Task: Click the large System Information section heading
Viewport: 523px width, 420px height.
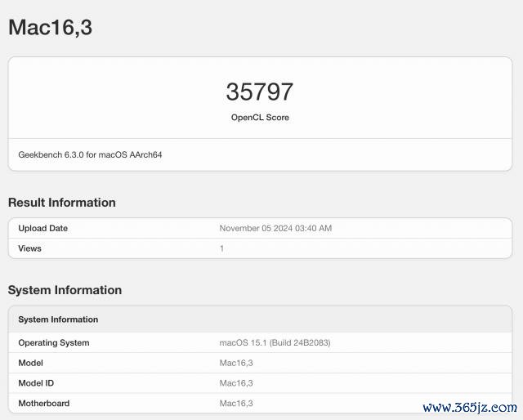Action: point(65,290)
